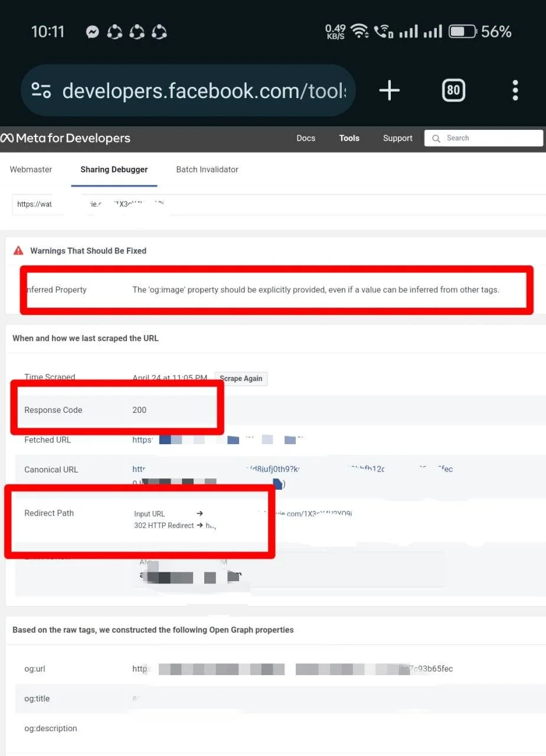Click the Meta for Developers logo
The height and width of the screenshot is (756, 546).
[x=66, y=138]
